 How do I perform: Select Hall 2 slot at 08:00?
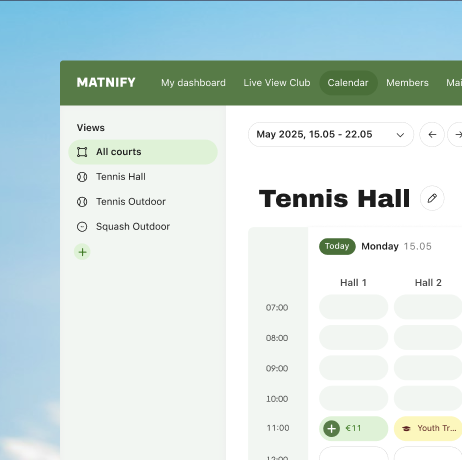pos(428,338)
